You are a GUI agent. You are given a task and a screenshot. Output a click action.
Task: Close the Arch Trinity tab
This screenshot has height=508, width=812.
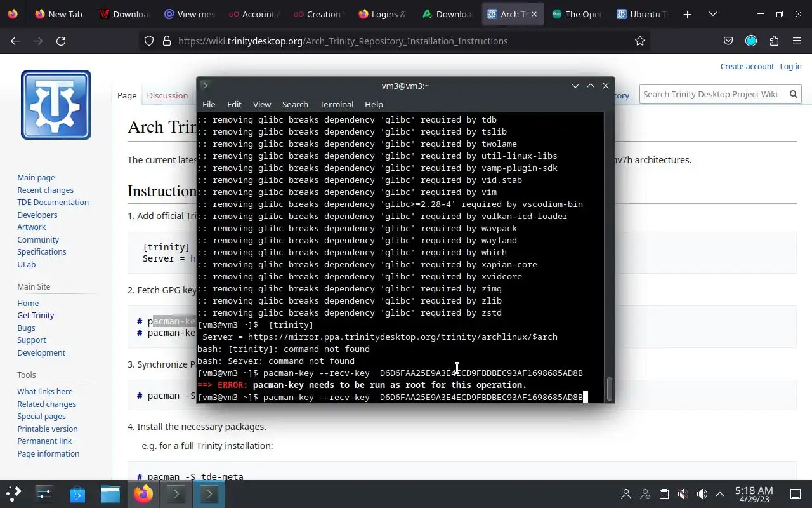click(x=534, y=13)
